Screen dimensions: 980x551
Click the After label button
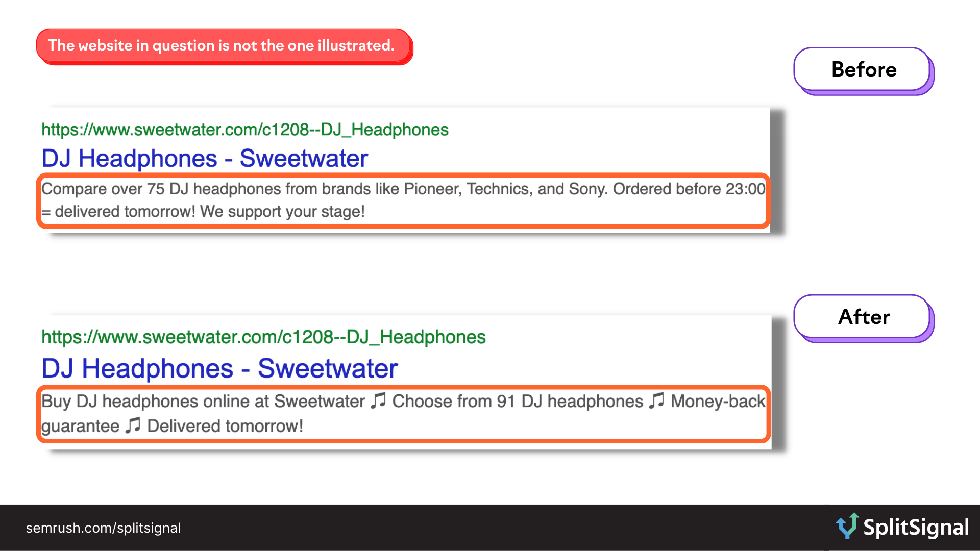(863, 317)
